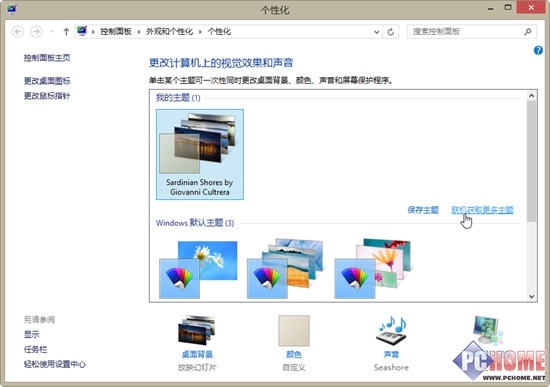Open help with the blue question mark
The width and height of the screenshot is (550, 387).
point(538,50)
